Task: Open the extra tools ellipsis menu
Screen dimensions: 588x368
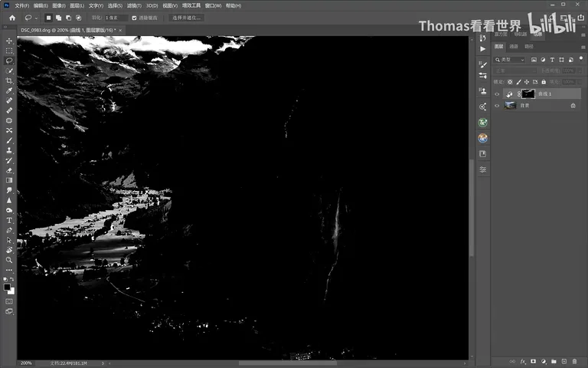Action: [9, 270]
